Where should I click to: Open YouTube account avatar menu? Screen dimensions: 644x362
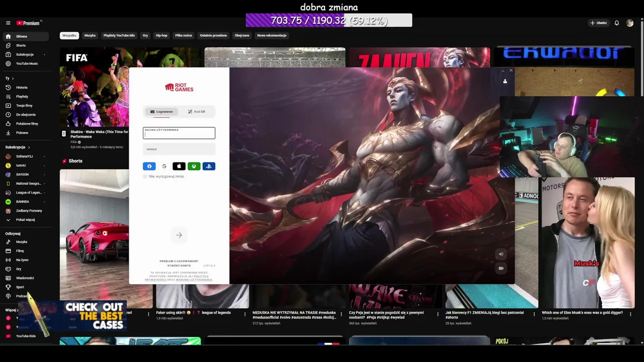coord(630,23)
